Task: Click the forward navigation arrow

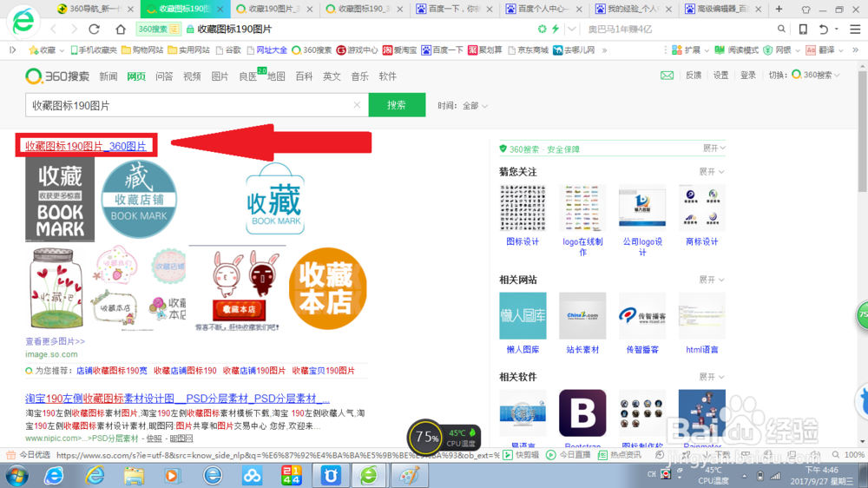Action: [74, 29]
